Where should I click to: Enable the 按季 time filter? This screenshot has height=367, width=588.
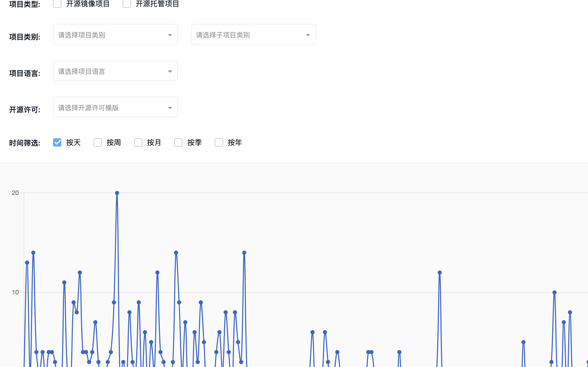(178, 142)
